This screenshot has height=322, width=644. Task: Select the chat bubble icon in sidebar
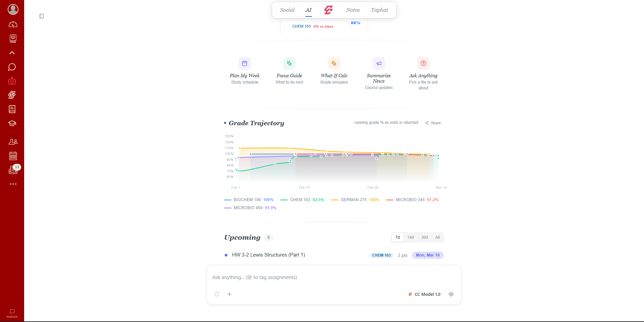12,67
